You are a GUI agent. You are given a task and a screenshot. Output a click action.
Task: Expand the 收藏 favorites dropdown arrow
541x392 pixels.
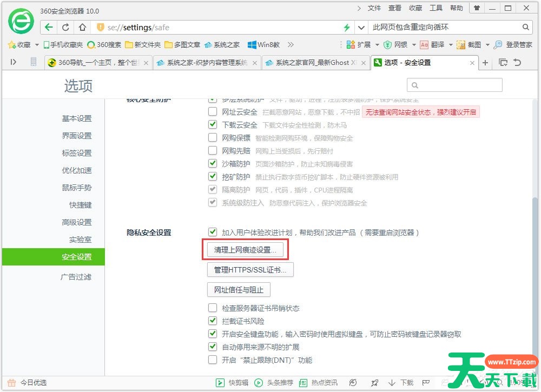click(x=37, y=45)
